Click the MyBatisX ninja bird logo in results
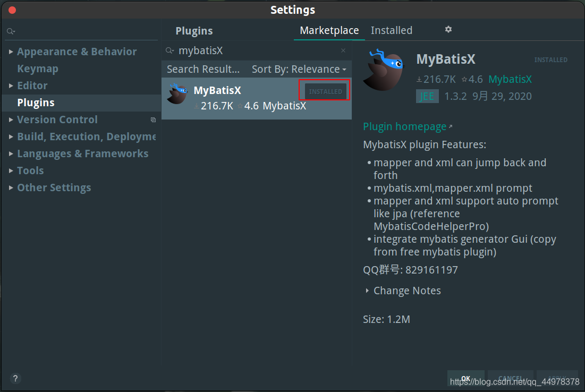 tap(177, 94)
